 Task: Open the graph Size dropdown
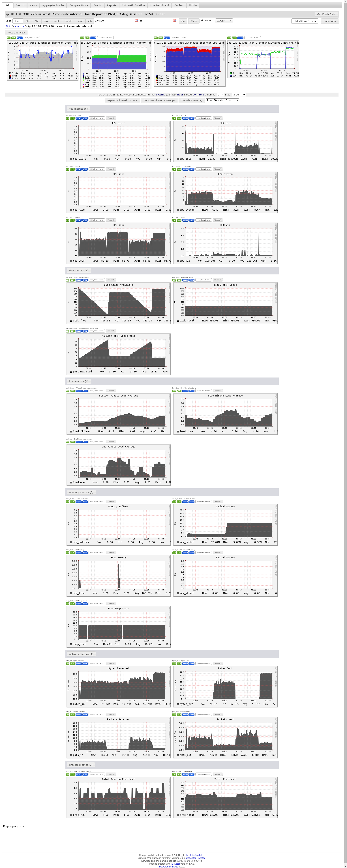239,95
